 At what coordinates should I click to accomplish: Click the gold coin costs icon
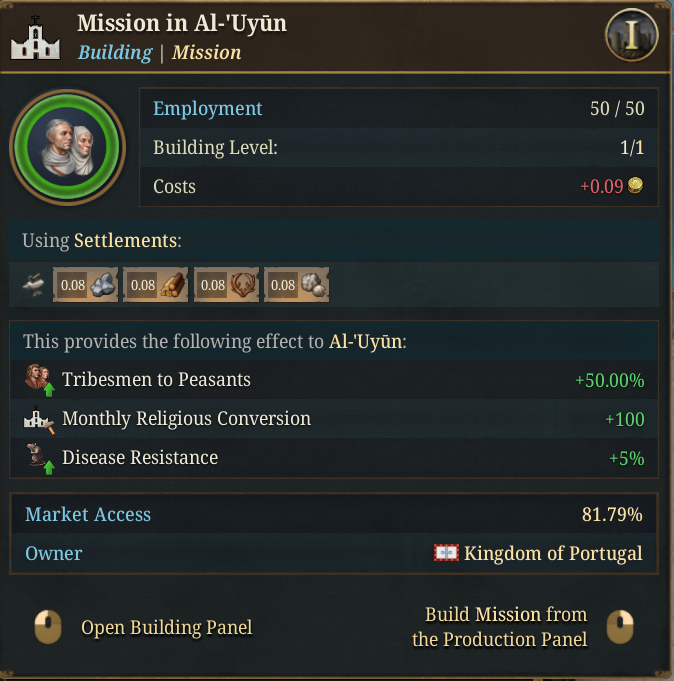(635, 185)
